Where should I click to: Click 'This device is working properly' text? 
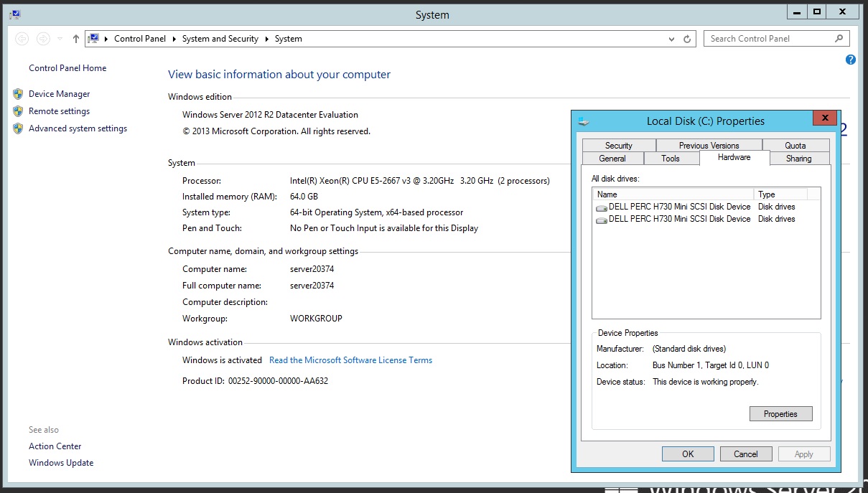705,382
